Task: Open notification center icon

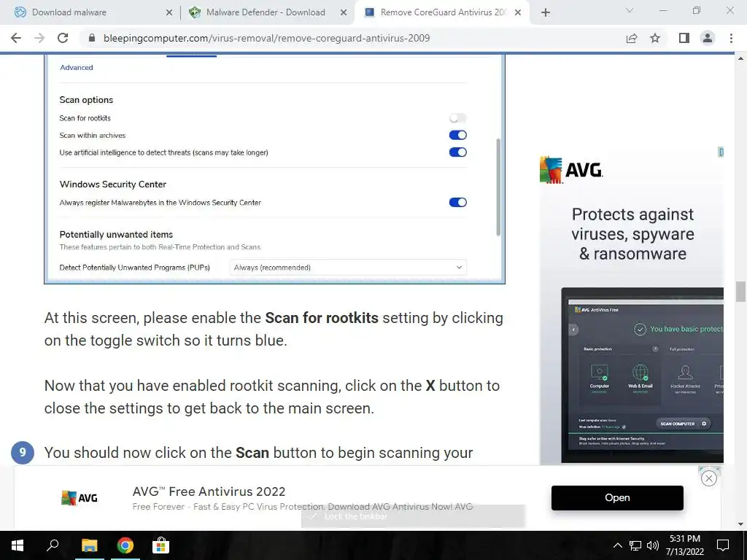Action: 723,545
